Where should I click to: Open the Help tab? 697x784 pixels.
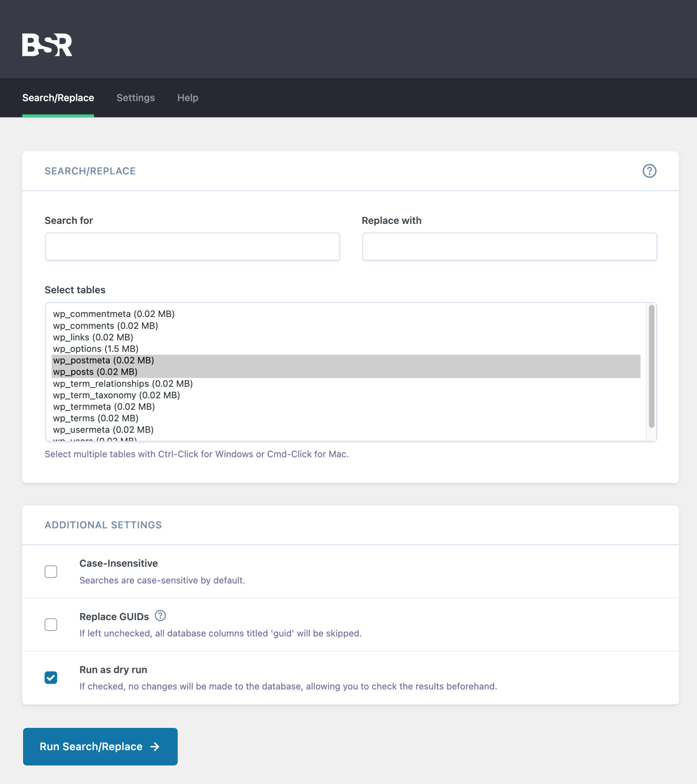[187, 98]
